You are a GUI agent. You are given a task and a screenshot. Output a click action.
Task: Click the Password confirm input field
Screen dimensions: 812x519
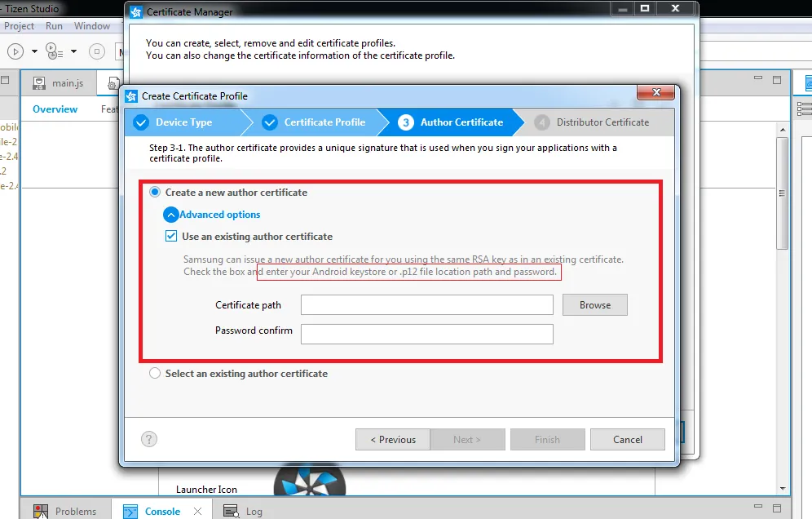[426, 334]
